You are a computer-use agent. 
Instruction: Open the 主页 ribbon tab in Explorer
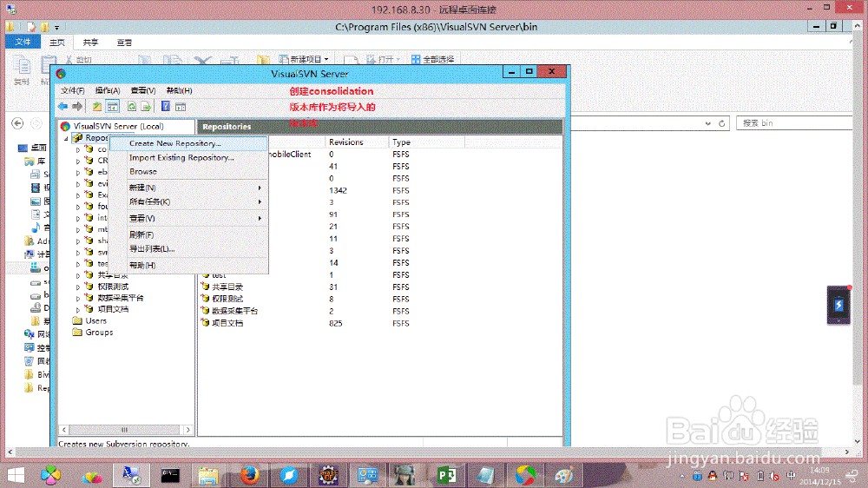coord(56,43)
